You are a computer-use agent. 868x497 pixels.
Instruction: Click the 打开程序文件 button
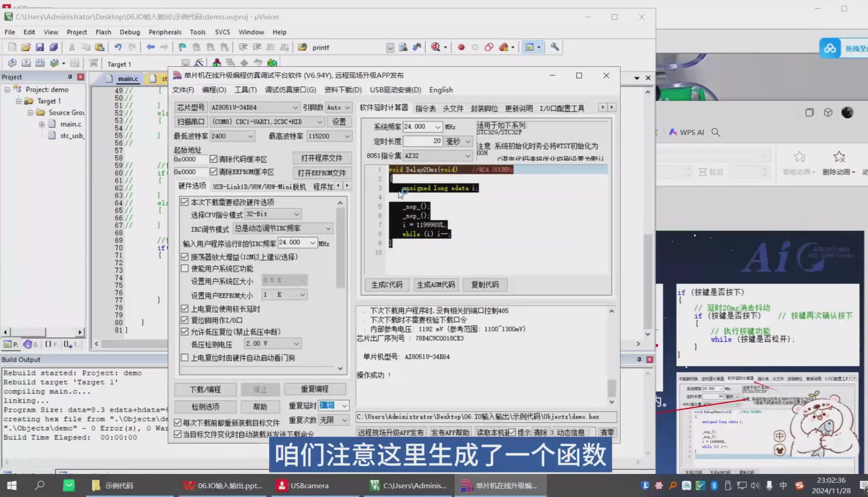pos(322,158)
